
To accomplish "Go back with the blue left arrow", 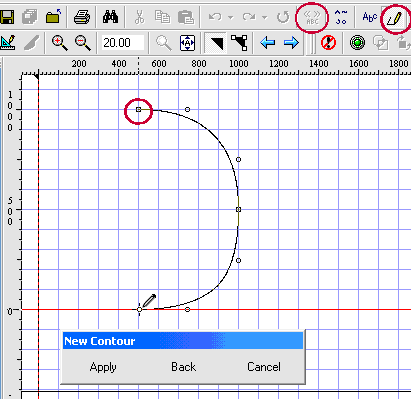I will click(268, 43).
